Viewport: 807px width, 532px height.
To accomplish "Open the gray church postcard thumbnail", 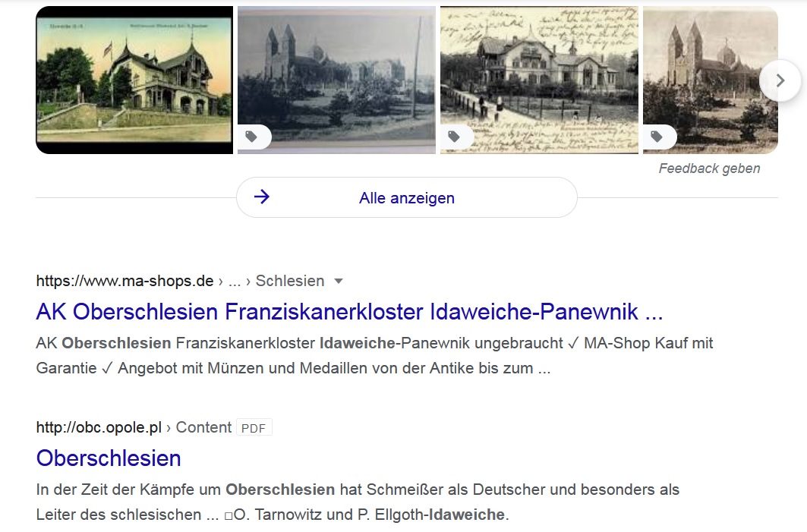I will point(336,80).
